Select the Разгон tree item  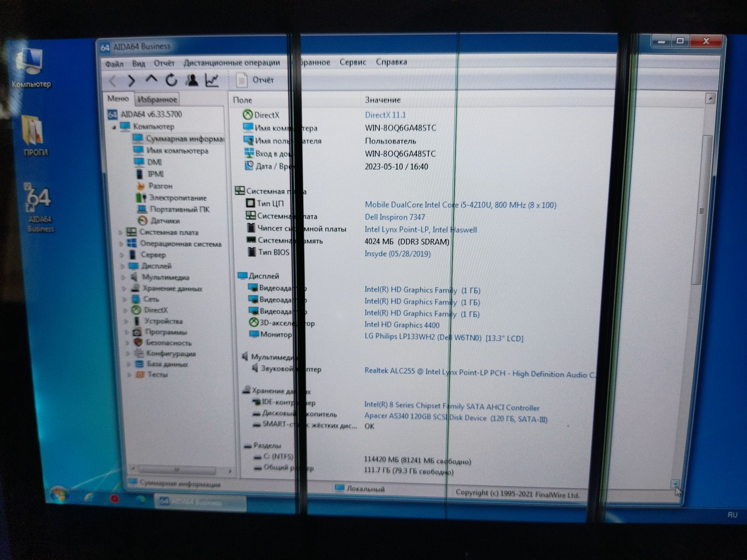click(154, 186)
